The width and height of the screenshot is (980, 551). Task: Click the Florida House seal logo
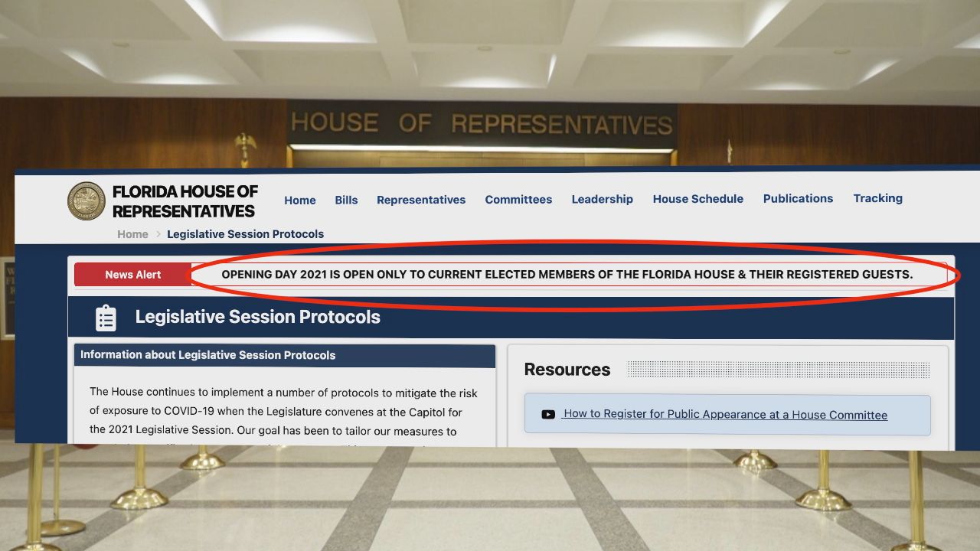pos(87,201)
